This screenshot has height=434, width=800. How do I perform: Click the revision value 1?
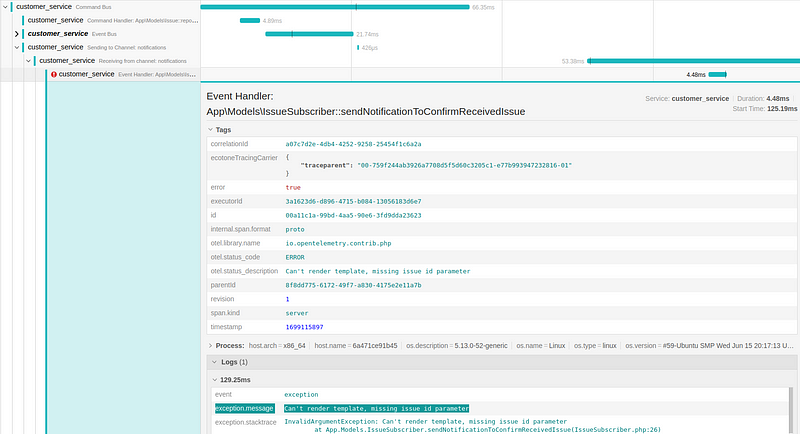(x=287, y=299)
